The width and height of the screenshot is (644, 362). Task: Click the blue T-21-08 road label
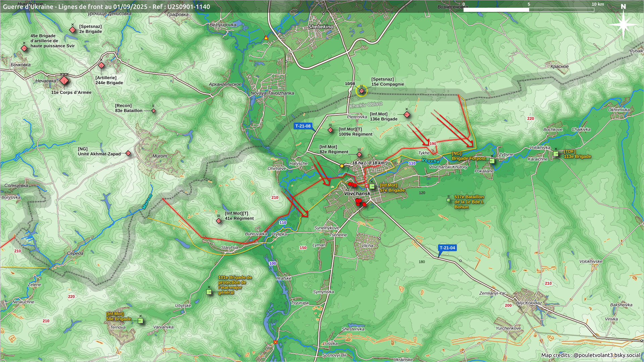tap(303, 126)
